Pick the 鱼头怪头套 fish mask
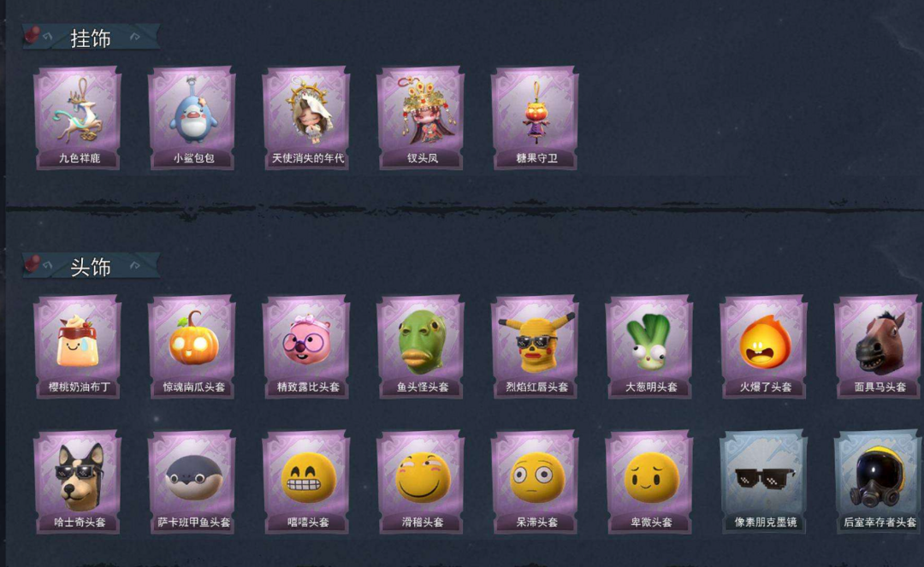924x567 pixels. (x=421, y=347)
